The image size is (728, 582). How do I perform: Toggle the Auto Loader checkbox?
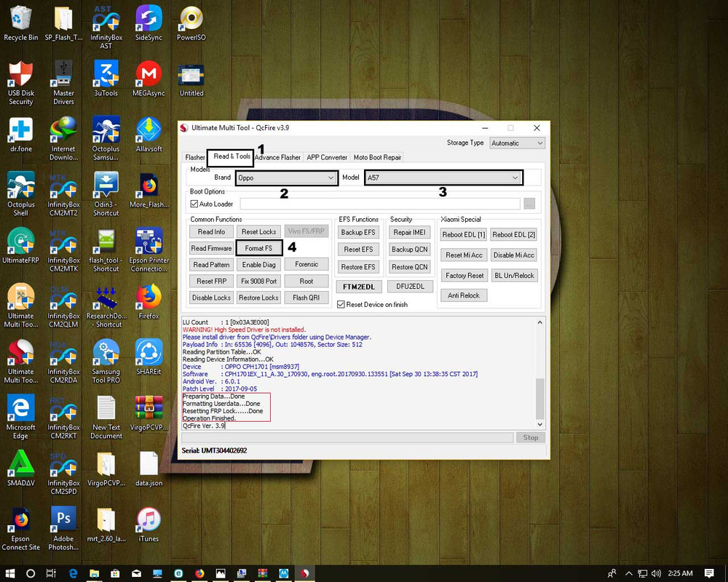tap(194, 204)
